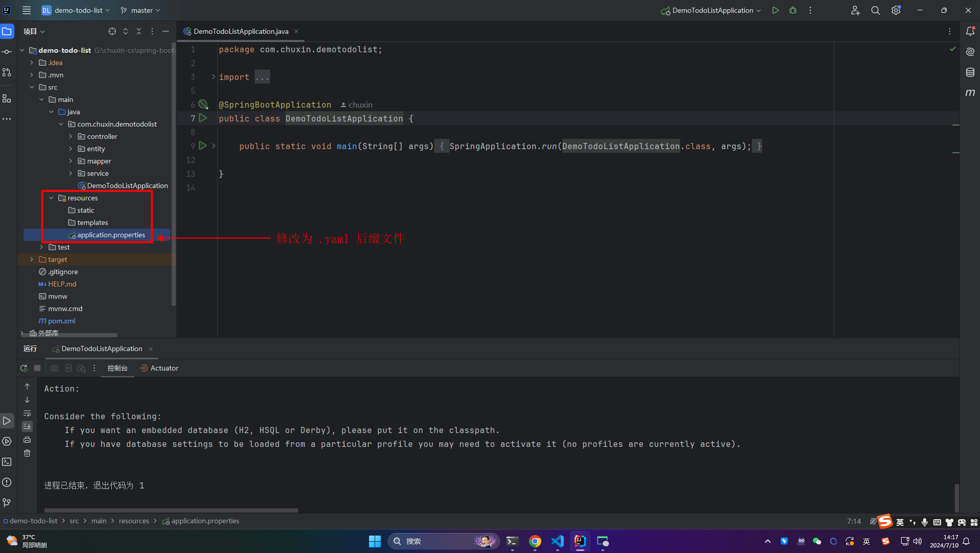
Task: Open Visual Studio Code from taskbar
Action: tap(557, 541)
